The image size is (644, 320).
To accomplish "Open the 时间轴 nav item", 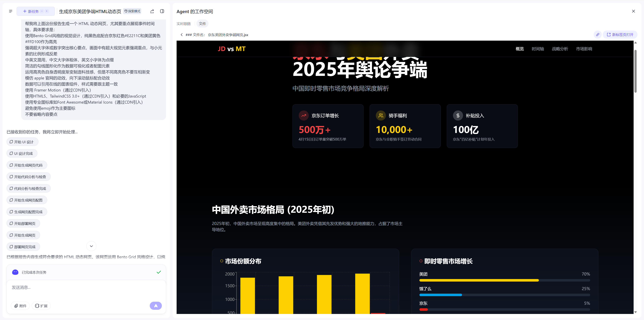I will pyautogui.click(x=538, y=49).
